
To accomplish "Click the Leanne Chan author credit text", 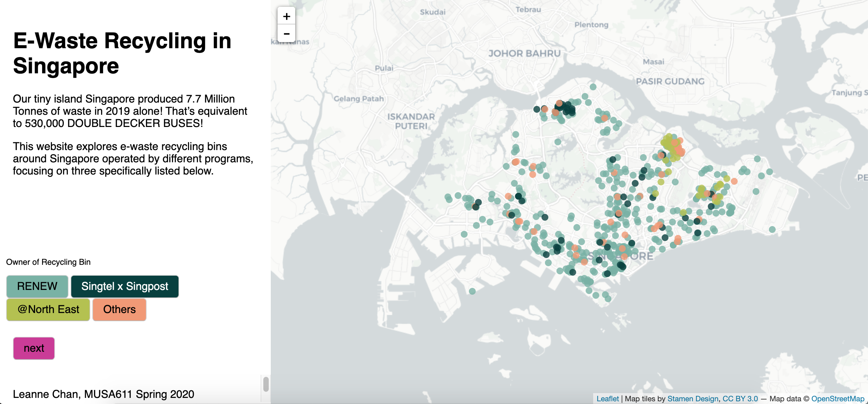I will [x=103, y=394].
